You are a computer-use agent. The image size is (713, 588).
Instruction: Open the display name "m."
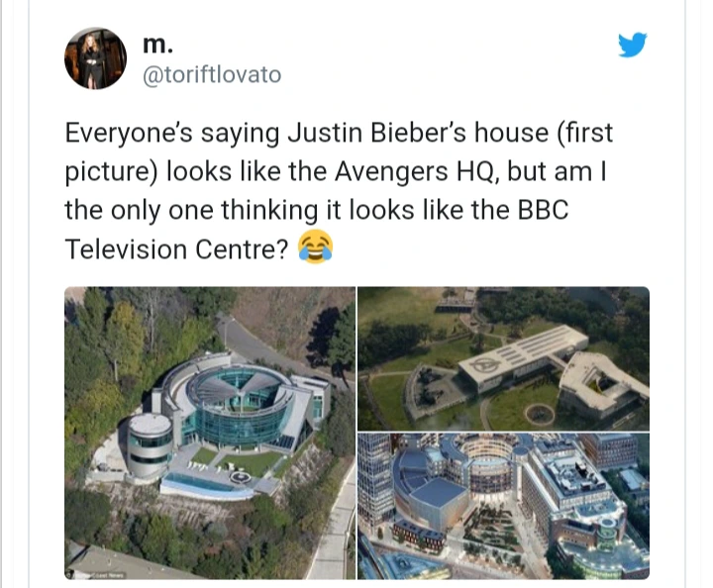click(157, 45)
